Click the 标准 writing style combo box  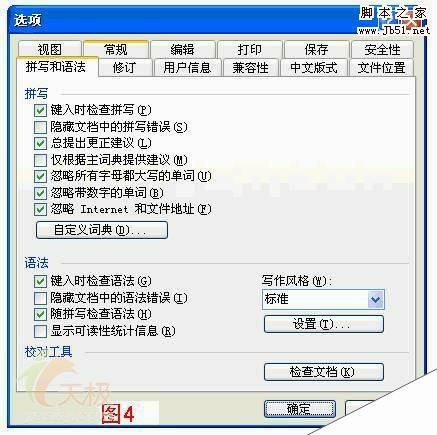pos(323,299)
